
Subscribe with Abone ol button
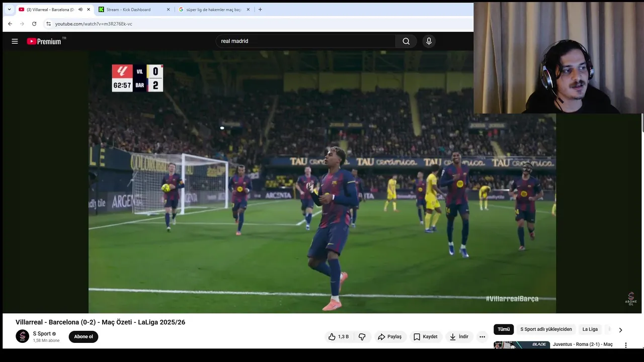(x=84, y=337)
